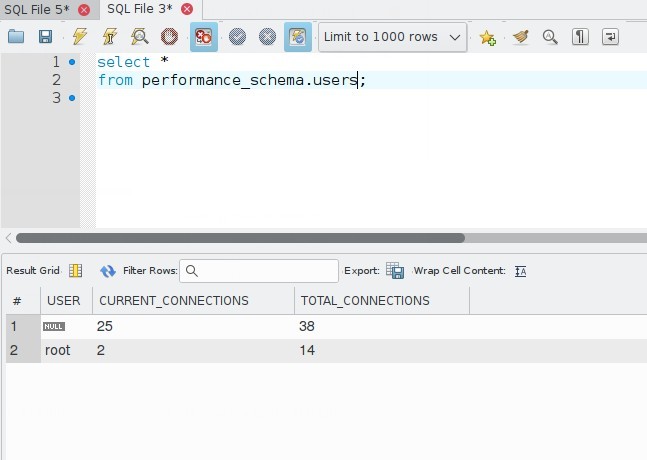The width and height of the screenshot is (647, 460).
Task: Select result row number 1
Action: [x=23, y=326]
